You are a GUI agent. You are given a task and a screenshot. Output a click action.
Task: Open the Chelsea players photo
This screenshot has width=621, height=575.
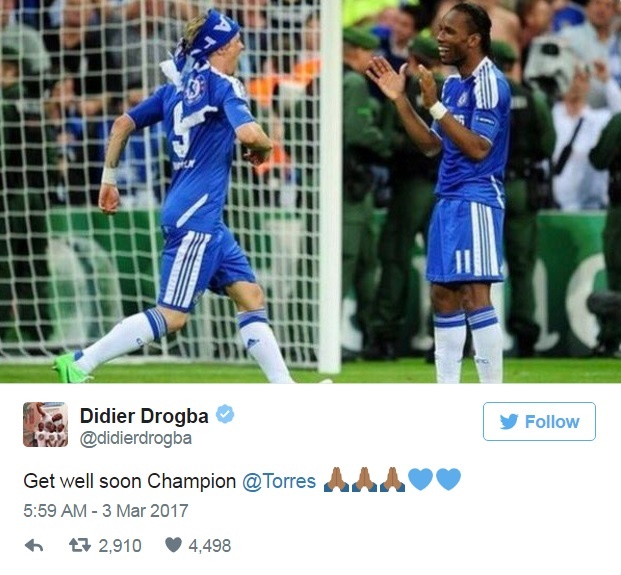tap(310, 192)
